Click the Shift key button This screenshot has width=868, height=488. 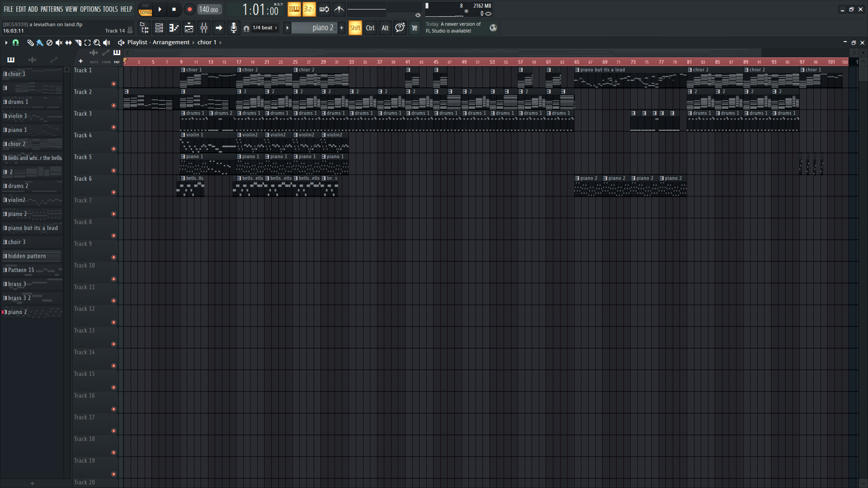coord(355,28)
